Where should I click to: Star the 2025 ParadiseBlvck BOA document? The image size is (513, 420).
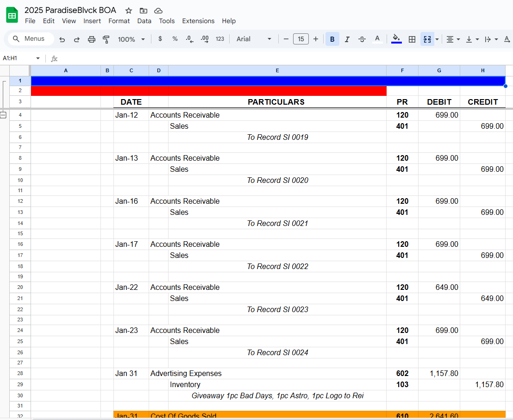[x=129, y=11]
